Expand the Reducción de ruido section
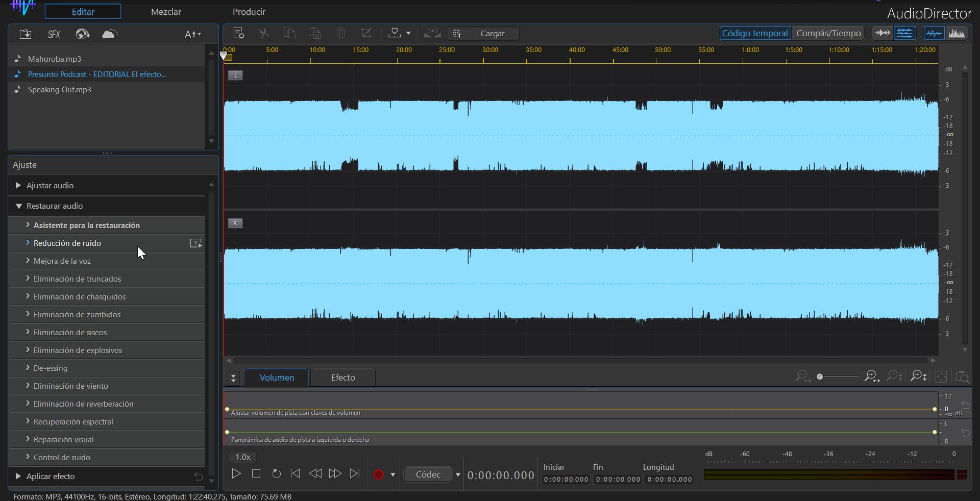This screenshot has height=501, width=980. pyautogui.click(x=67, y=243)
